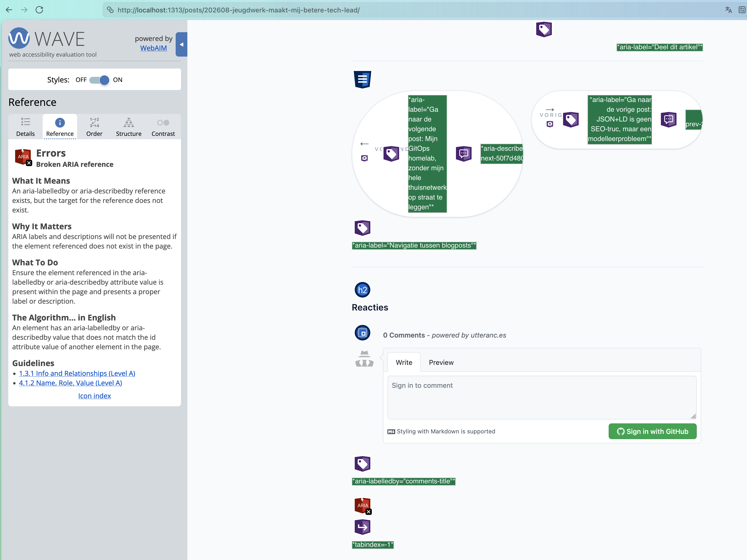This screenshot has width=747, height=560.
Task: Switch to the Order tab
Action: 94,127
